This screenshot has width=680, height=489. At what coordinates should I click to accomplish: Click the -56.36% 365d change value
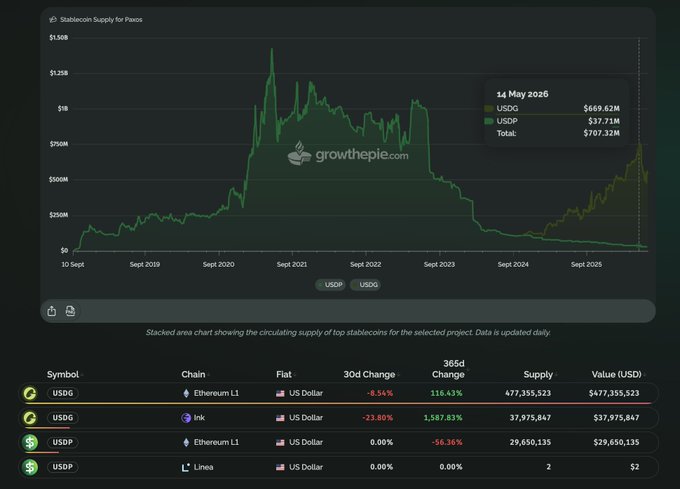(447, 443)
